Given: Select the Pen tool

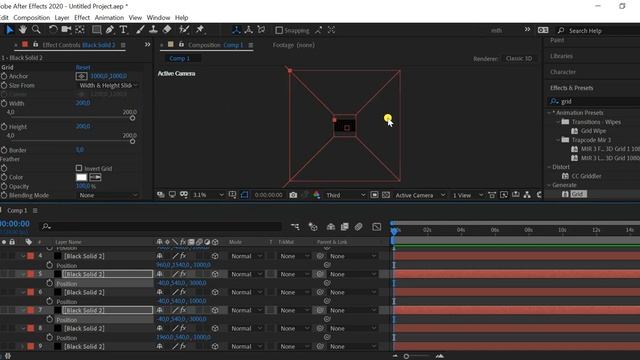Looking at the screenshot, I should point(110,30).
